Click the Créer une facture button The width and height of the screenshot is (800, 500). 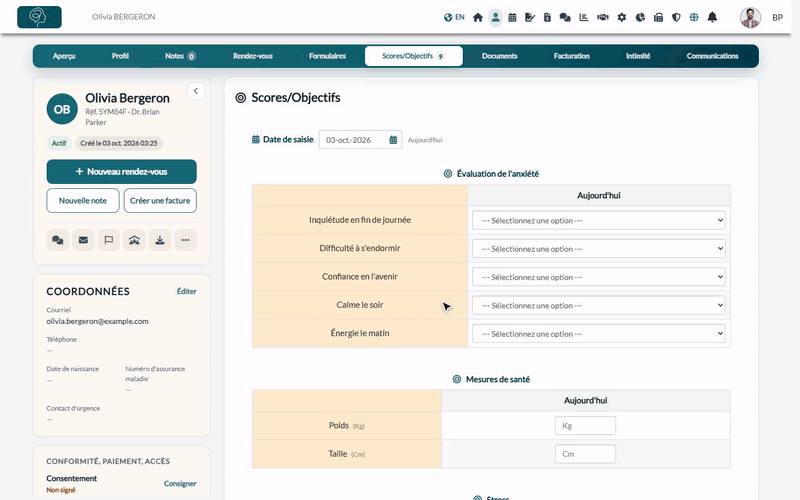[x=160, y=201]
